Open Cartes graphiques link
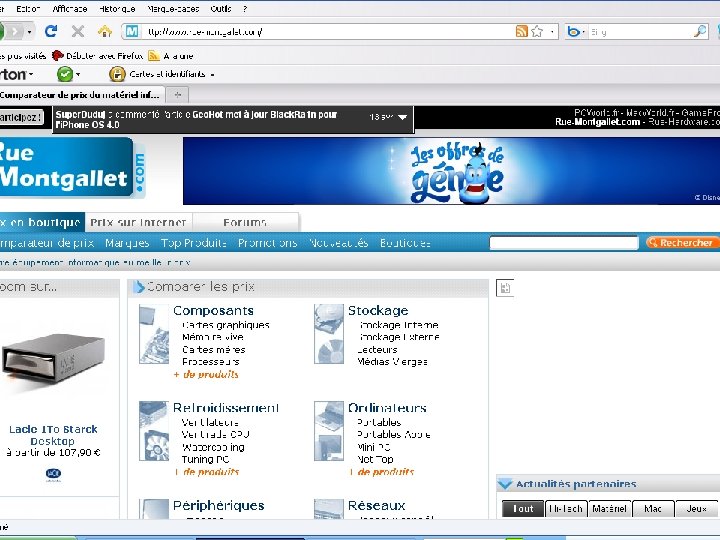 click(225, 325)
